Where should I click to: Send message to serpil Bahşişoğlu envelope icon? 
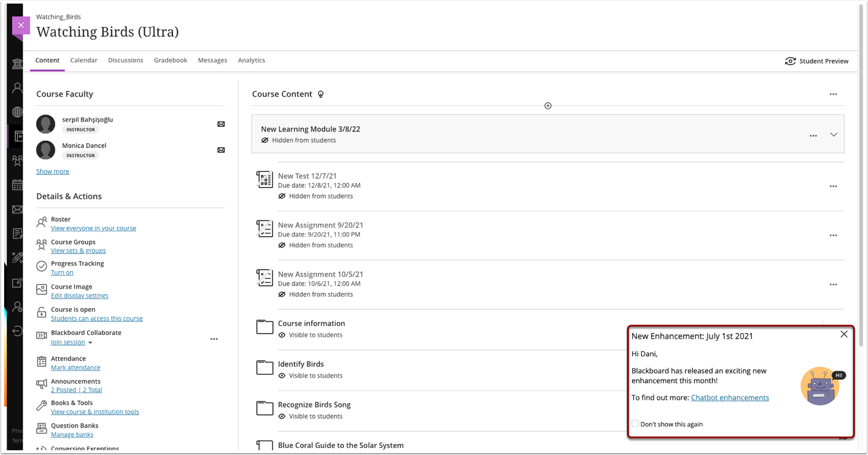[x=221, y=124]
